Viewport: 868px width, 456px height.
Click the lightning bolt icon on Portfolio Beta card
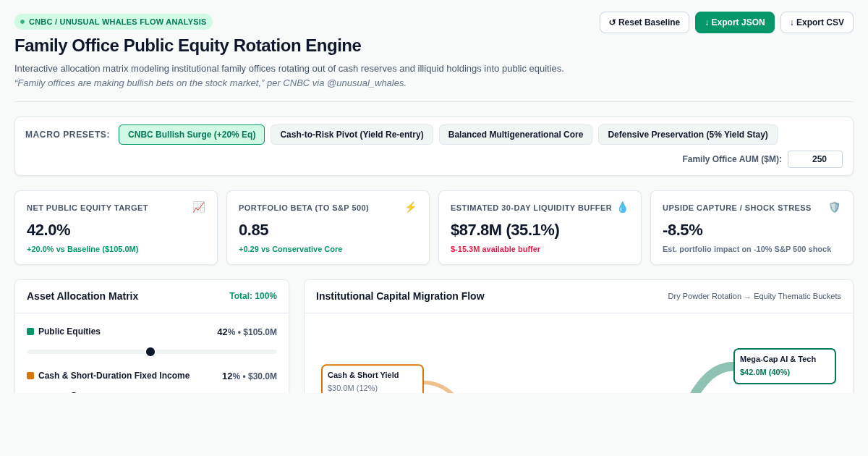tap(411, 207)
